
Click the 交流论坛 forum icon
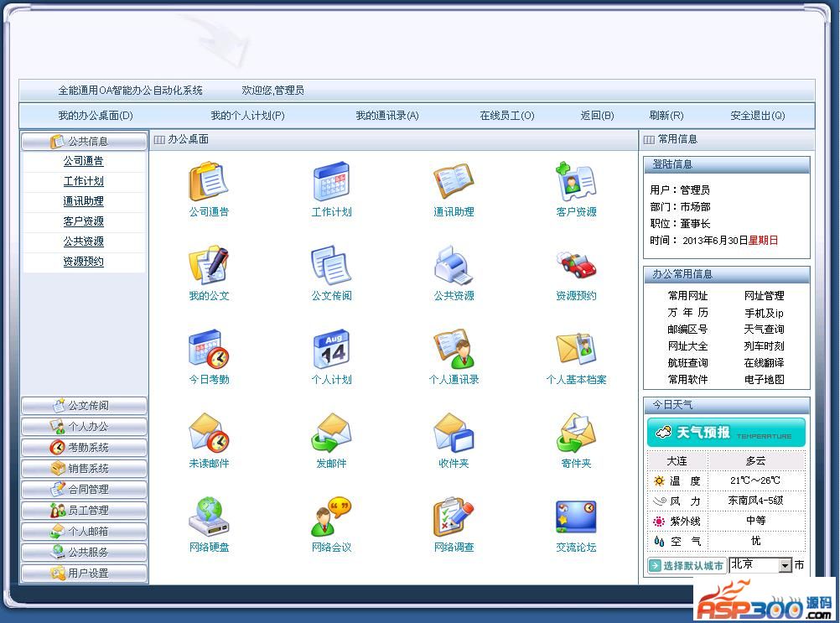point(576,517)
